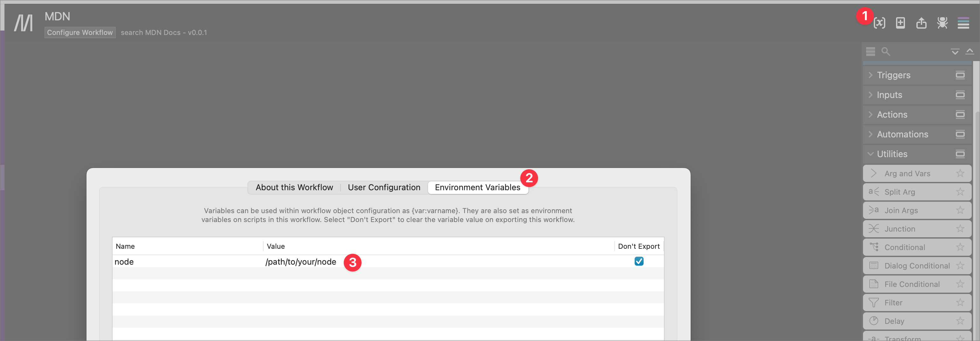The image size is (980, 341).
Task: Expand the Automations category
Action: 870,134
